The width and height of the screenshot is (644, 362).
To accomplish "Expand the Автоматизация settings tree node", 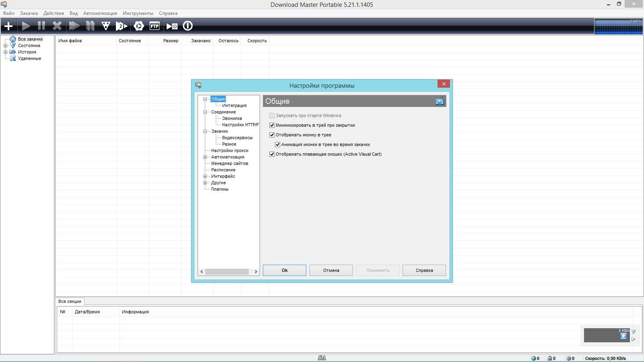I will point(205,157).
